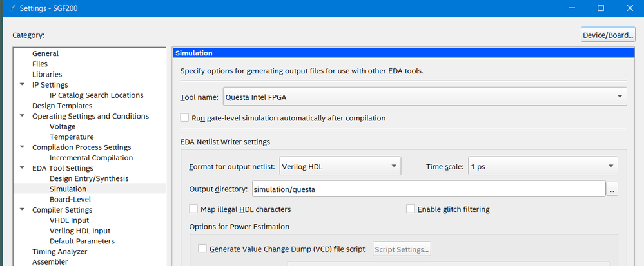Collapse Operating Settings and Conditions node
Image resolution: width=644 pixels, height=266 pixels.
pyautogui.click(x=23, y=116)
